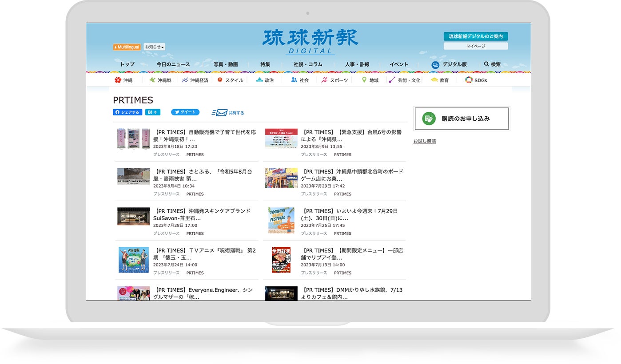This screenshot has height=364, width=621.
Task: Open the 【期間限定メニュー】 headline
Action: (x=352, y=254)
